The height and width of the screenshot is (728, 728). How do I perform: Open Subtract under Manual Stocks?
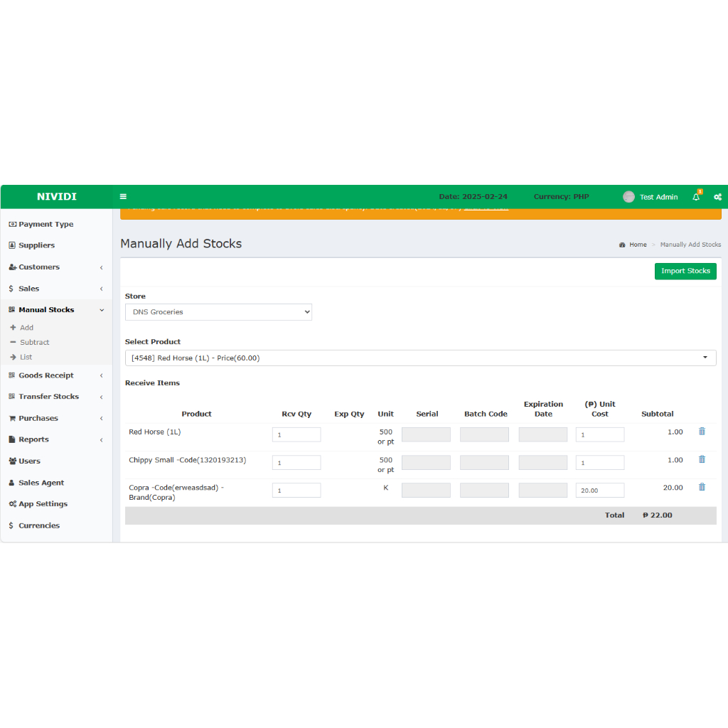tap(35, 343)
